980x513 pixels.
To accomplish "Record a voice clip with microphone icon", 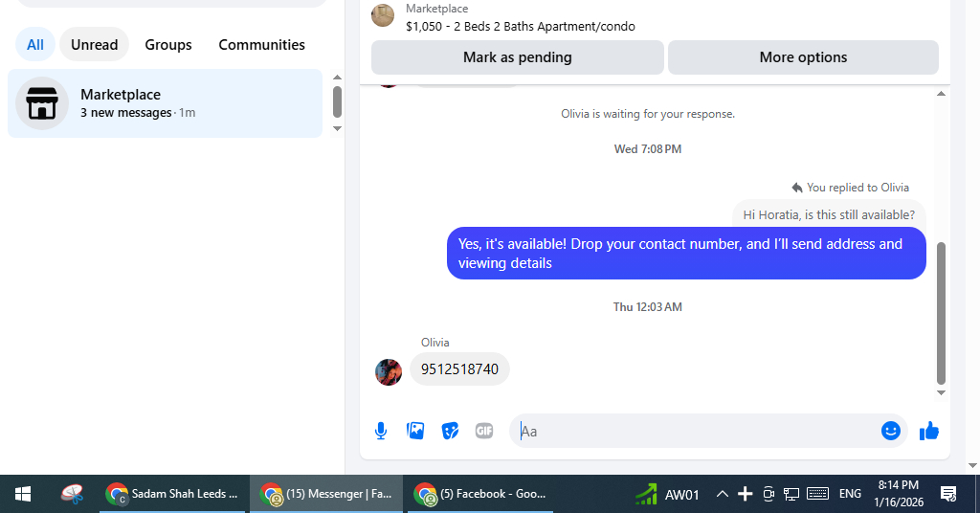I will point(381,431).
